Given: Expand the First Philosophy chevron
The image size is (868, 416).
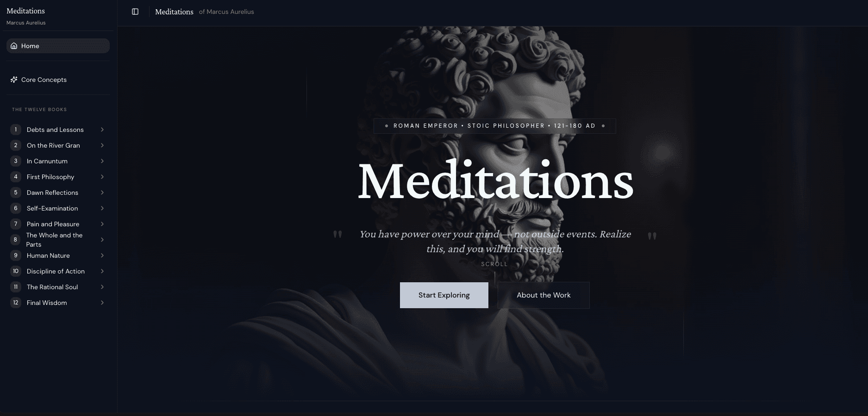Looking at the screenshot, I should click(102, 177).
